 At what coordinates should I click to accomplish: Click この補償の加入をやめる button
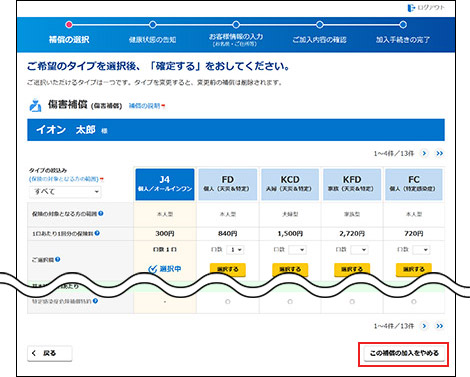[404, 353]
